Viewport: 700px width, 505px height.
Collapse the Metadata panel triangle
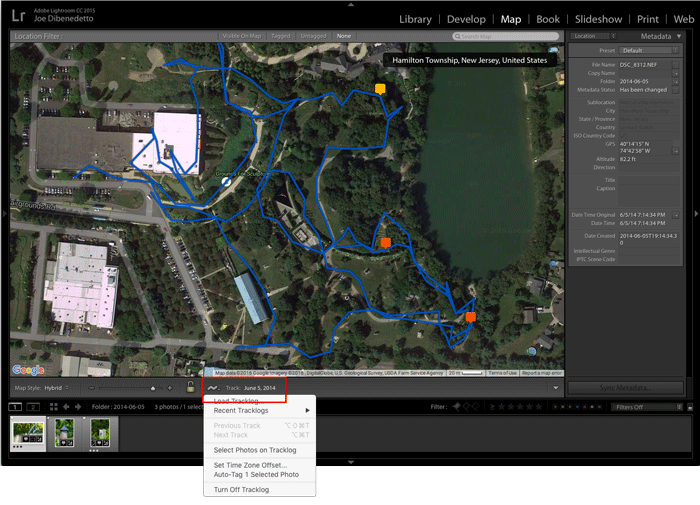pos(679,36)
